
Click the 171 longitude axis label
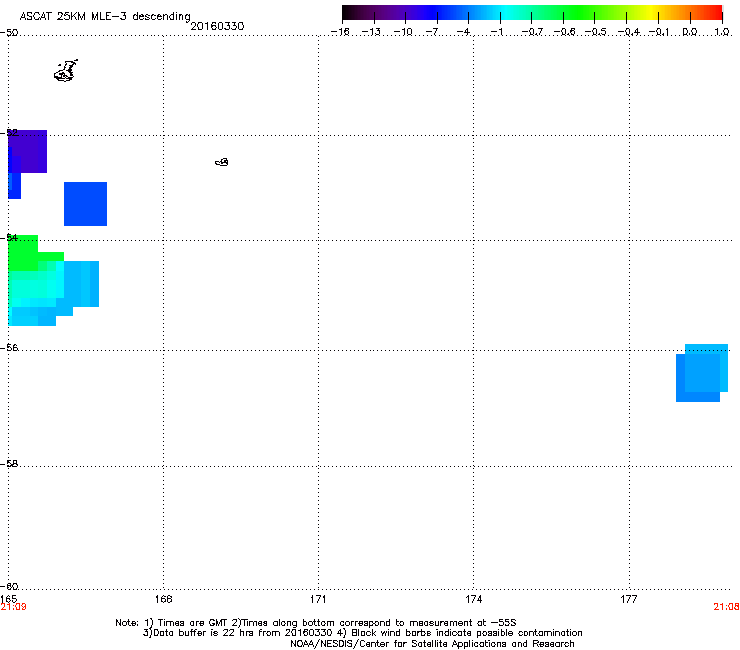(318, 599)
